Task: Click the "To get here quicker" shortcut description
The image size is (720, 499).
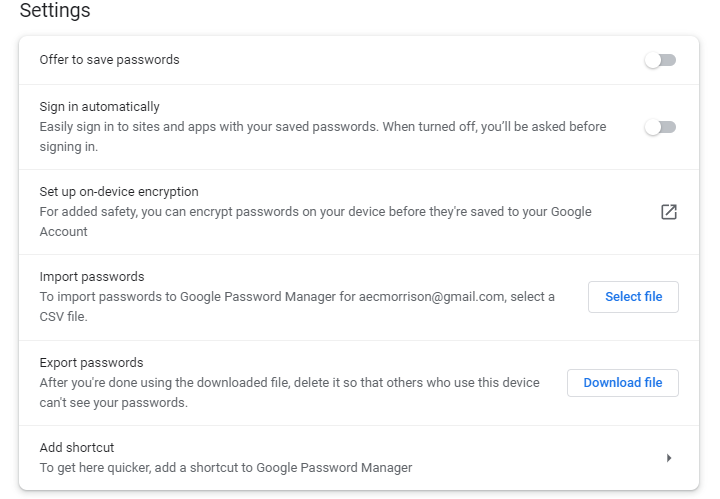Action: [225, 467]
